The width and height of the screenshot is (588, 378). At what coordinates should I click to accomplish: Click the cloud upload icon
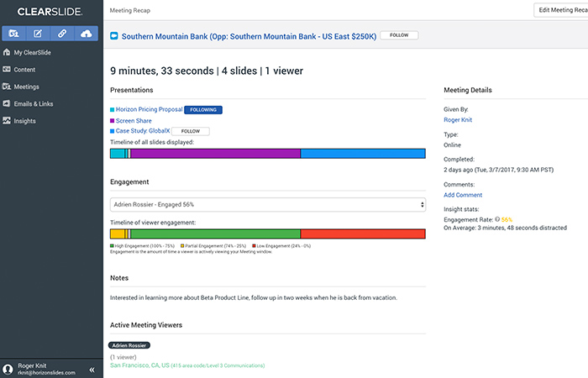coord(87,34)
